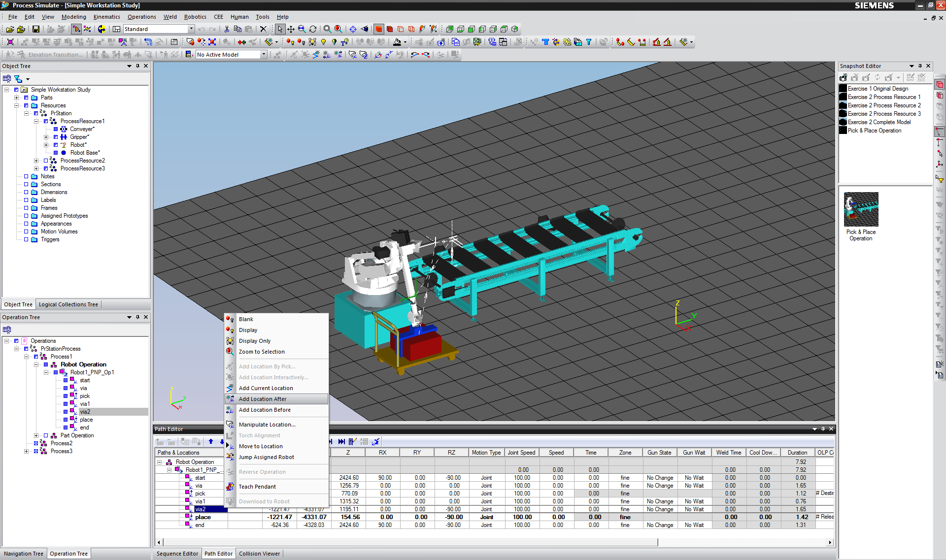This screenshot has width=946, height=560.
Task: Select snapshot Exercise 2 Complete Model
Action: (879, 122)
